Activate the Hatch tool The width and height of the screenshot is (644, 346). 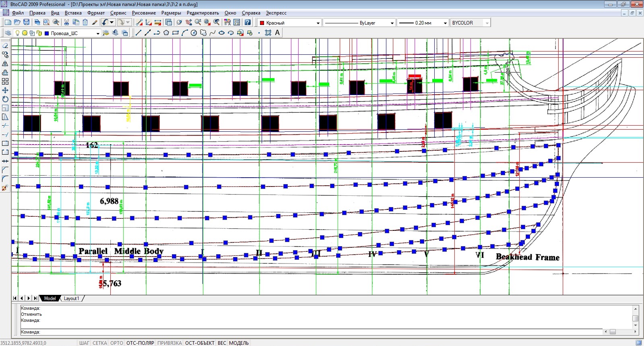[x=268, y=33]
